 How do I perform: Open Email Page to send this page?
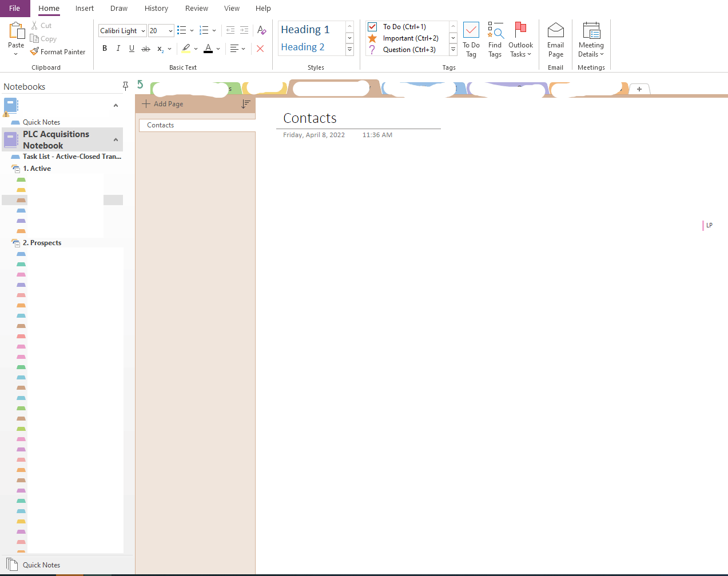555,39
